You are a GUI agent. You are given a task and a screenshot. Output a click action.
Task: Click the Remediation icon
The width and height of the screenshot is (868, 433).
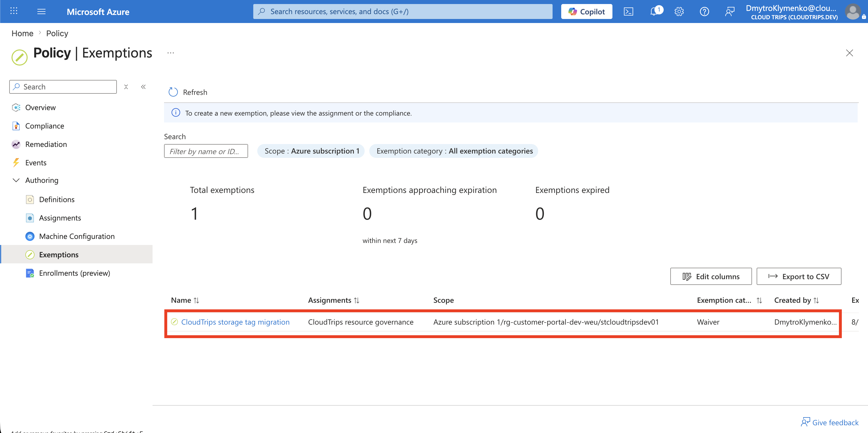(16, 144)
